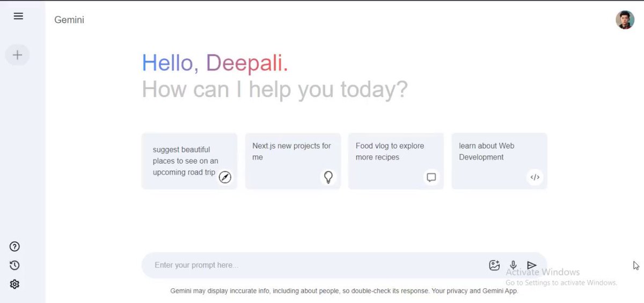Image resolution: width=644 pixels, height=303 pixels.
Task: Open the user profile avatar
Action: click(x=625, y=20)
